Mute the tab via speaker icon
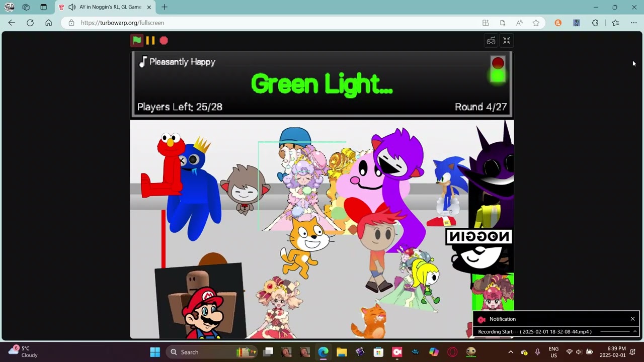The image size is (644, 362). click(x=72, y=7)
